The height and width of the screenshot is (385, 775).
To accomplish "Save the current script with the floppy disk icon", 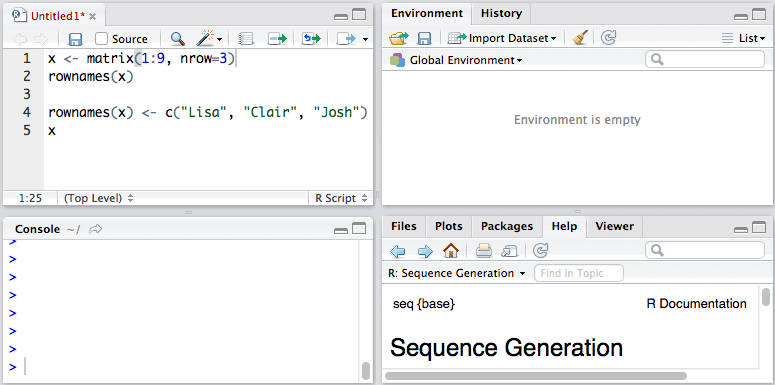I will (75, 39).
